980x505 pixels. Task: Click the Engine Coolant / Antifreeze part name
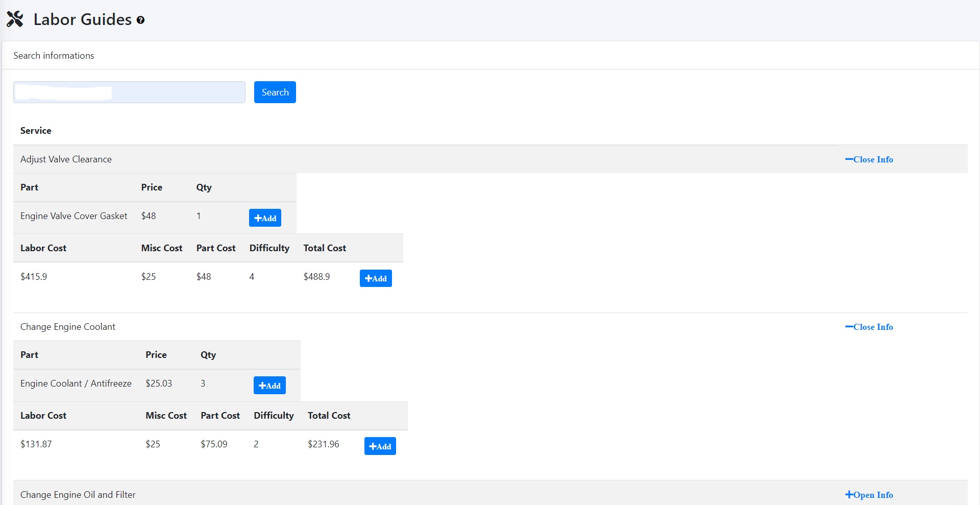pyautogui.click(x=76, y=383)
